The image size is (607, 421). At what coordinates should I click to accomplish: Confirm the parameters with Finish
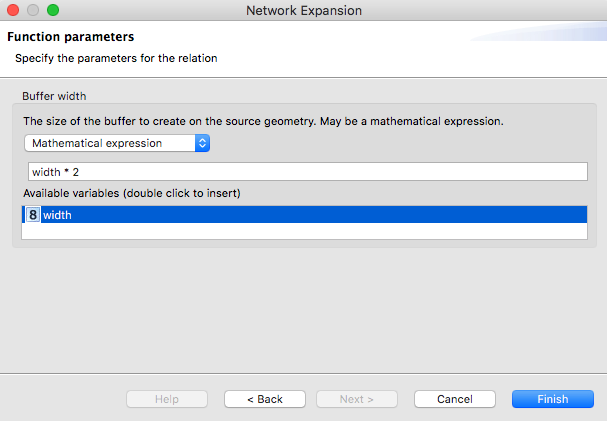tap(553, 399)
